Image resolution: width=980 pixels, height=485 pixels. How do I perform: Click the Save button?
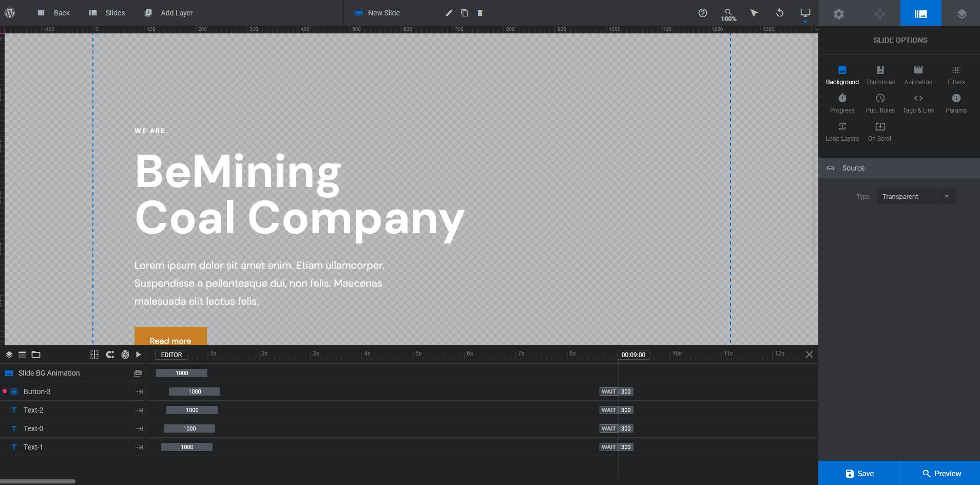point(859,473)
